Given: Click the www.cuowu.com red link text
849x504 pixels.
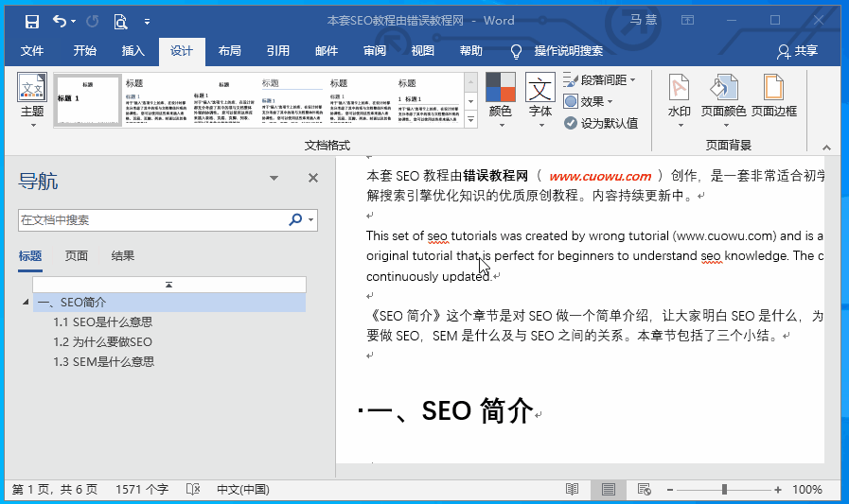Looking at the screenshot, I should click(x=600, y=176).
